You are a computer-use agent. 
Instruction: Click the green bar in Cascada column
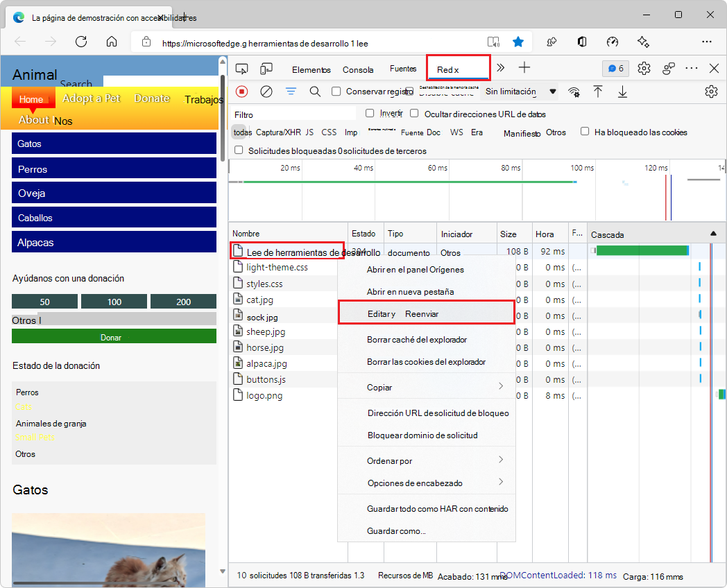641,250
